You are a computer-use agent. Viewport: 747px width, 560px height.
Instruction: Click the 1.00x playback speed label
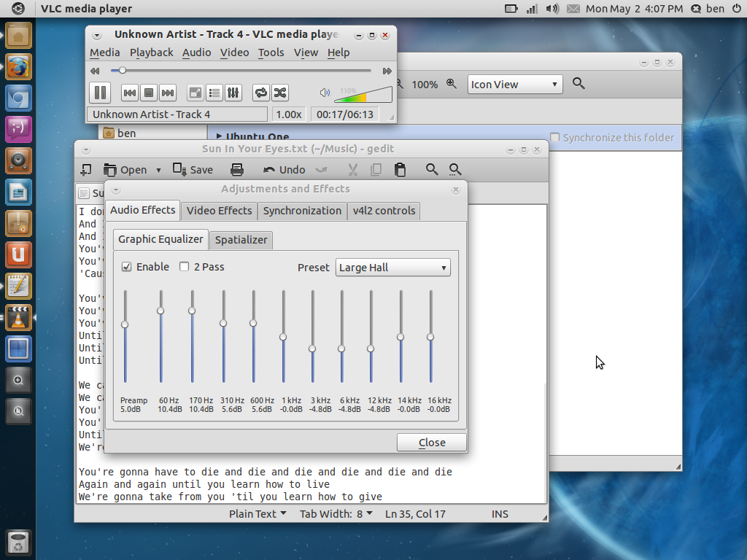[289, 114]
